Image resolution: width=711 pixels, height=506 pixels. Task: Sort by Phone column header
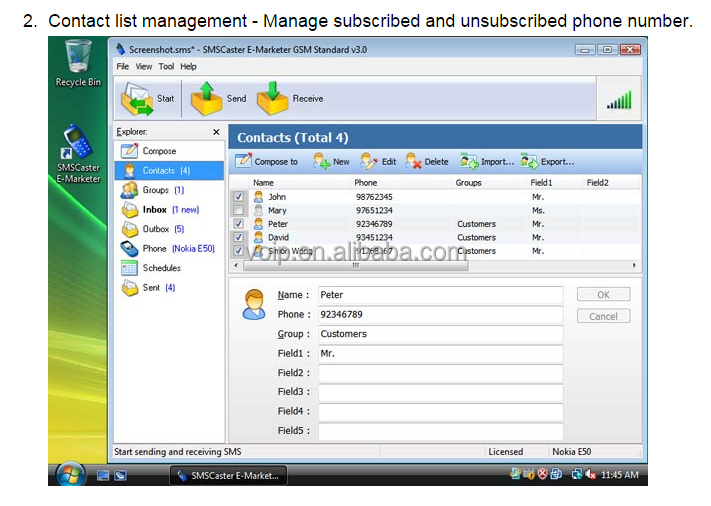click(x=365, y=183)
